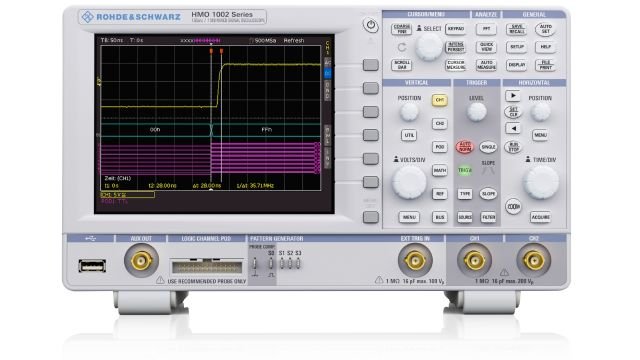The height and width of the screenshot is (360, 640).
Task: Open the trigger SOURCE menu
Action: [x=464, y=218]
